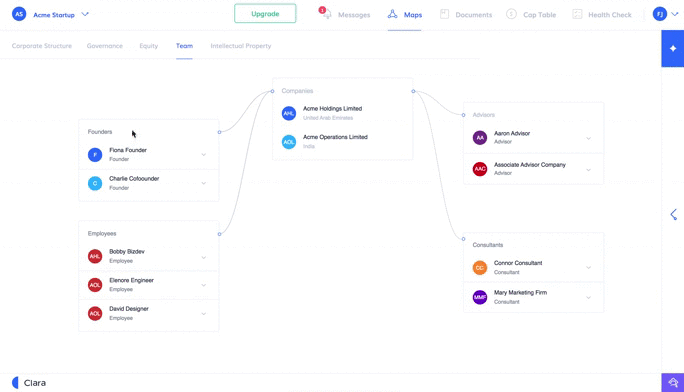The width and height of the screenshot is (684, 392).
Task: Click the green Upgrade button
Action: point(265,14)
